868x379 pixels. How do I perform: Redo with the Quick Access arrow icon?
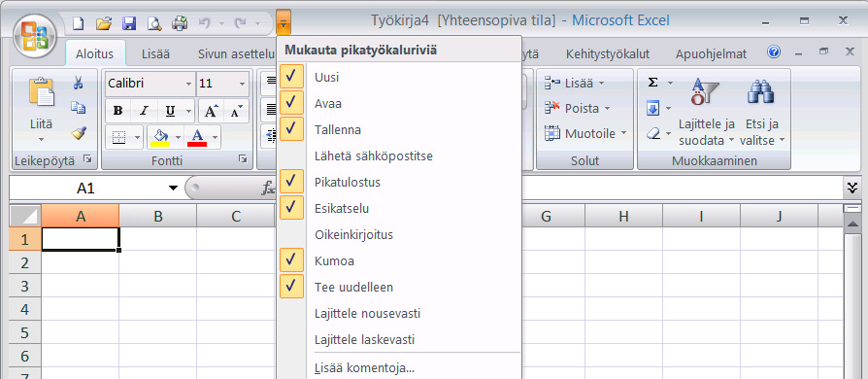[240, 23]
